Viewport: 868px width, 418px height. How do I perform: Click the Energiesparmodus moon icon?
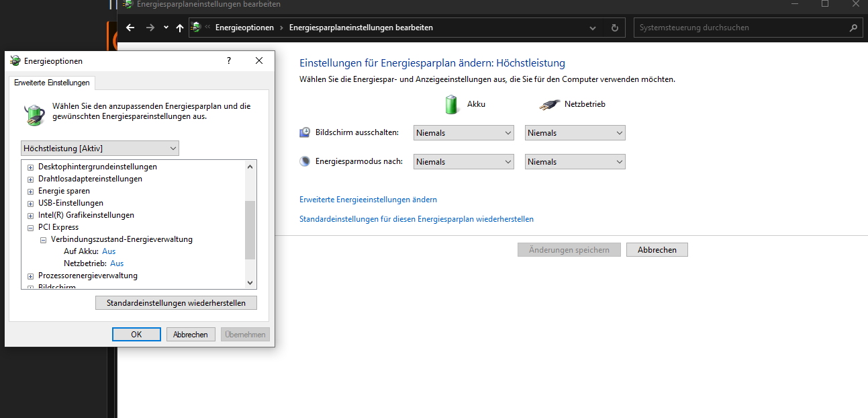pos(305,161)
